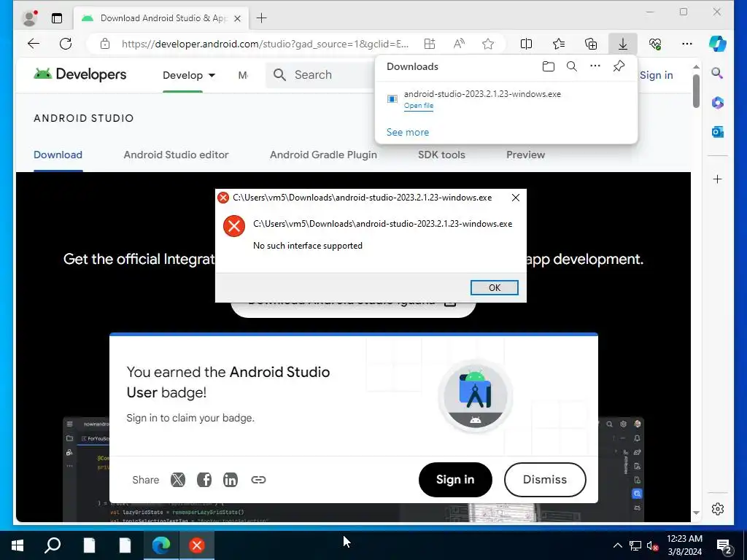Click OK in the error dialog
The height and width of the screenshot is (560, 747).
[494, 287]
